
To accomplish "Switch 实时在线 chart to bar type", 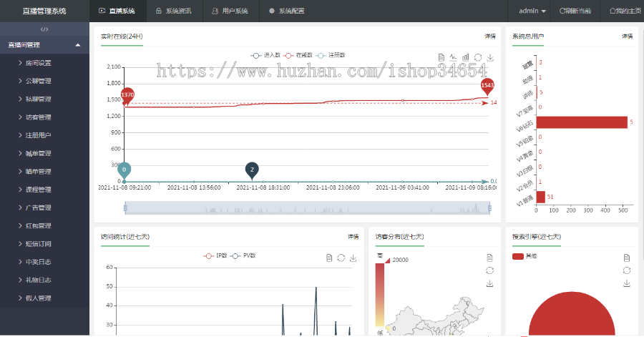I will pos(465,57).
